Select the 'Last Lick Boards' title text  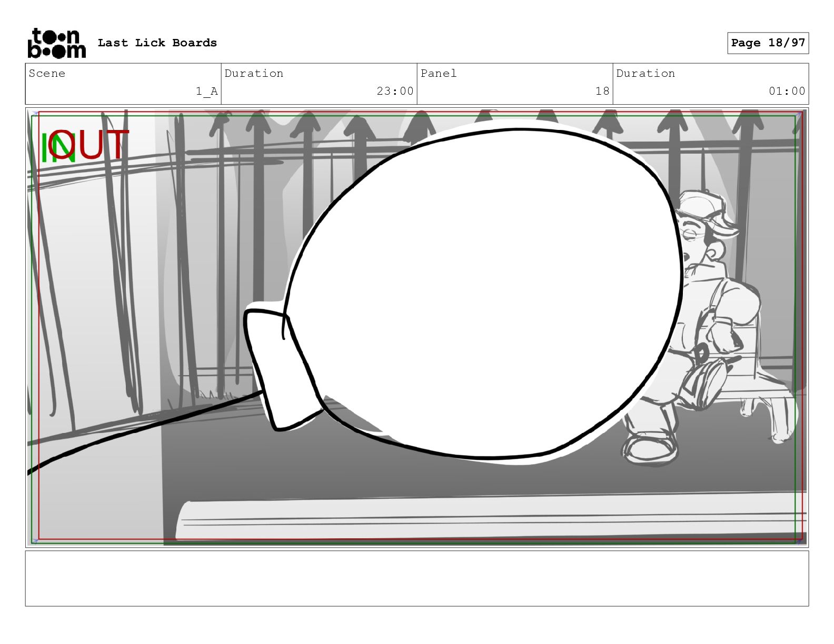coord(157,43)
